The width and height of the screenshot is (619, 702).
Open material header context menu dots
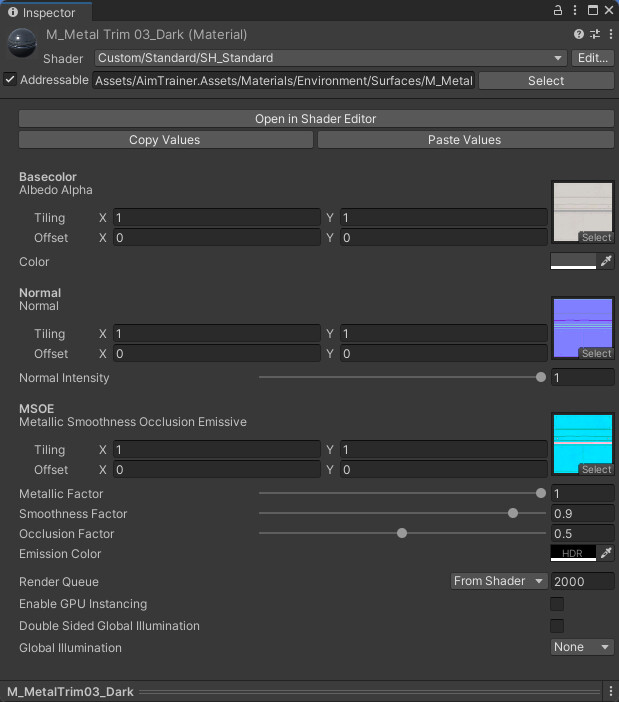pyautogui.click(x=610, y=34)
